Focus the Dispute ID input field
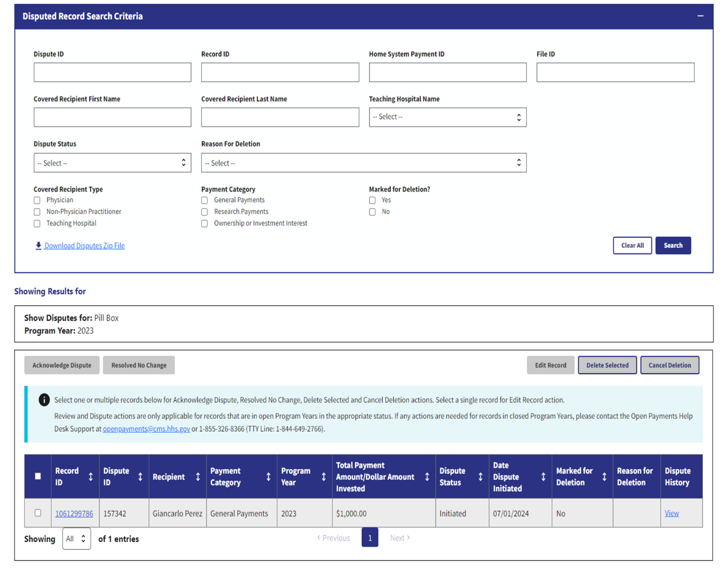This screenshot has height=568, width=728. [x=112, y=72]
